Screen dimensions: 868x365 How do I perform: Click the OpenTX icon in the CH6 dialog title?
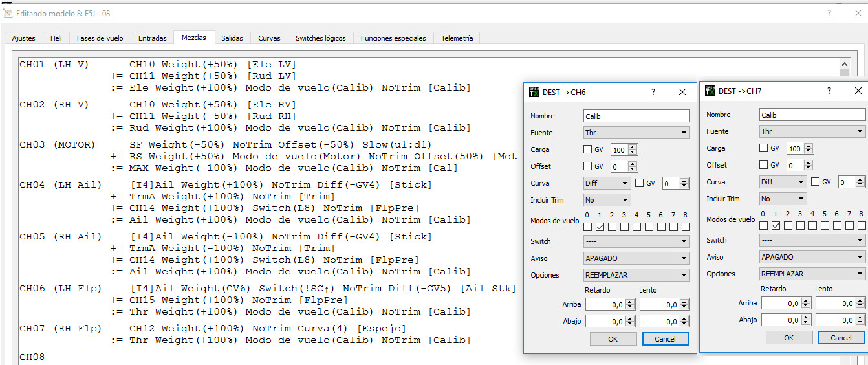coord(534,92)
